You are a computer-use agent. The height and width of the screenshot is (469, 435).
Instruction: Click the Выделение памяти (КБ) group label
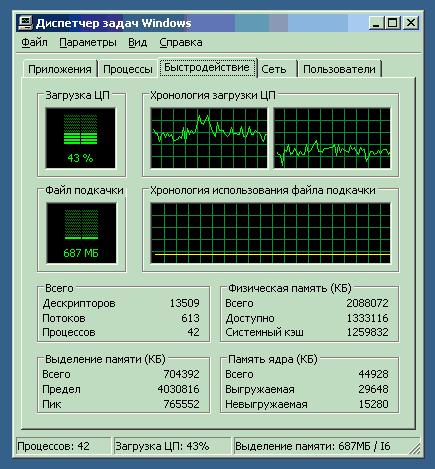pos(105,359)
